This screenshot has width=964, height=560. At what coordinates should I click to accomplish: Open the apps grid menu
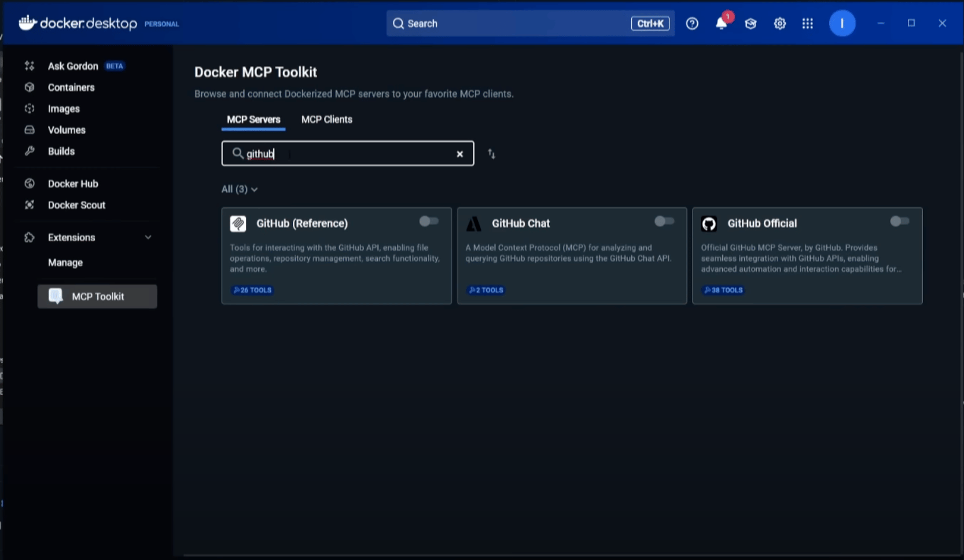tap(808, 24)
